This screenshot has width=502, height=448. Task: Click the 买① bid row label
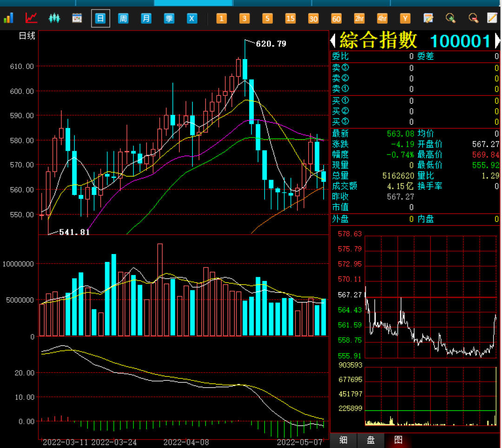(340, 100)
